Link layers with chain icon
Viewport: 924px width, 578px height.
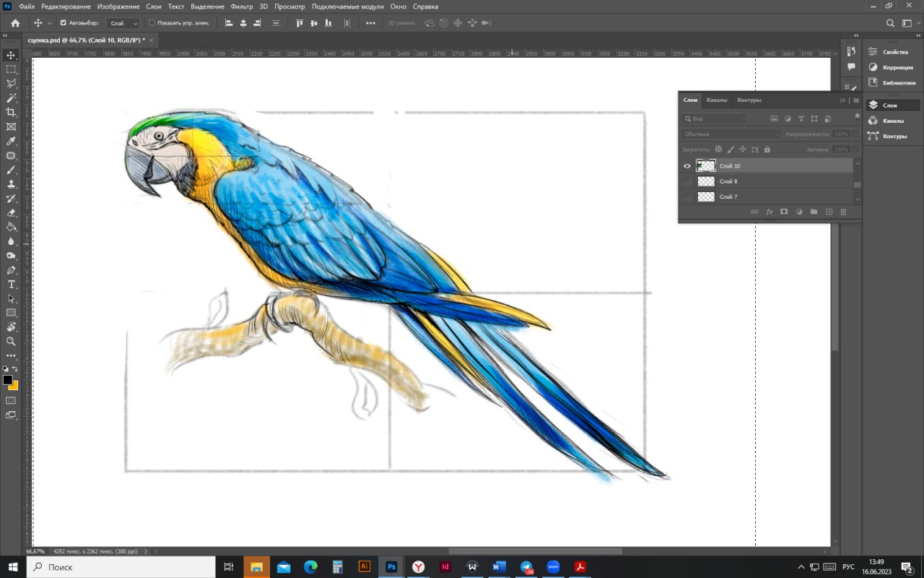click(754, 212)
